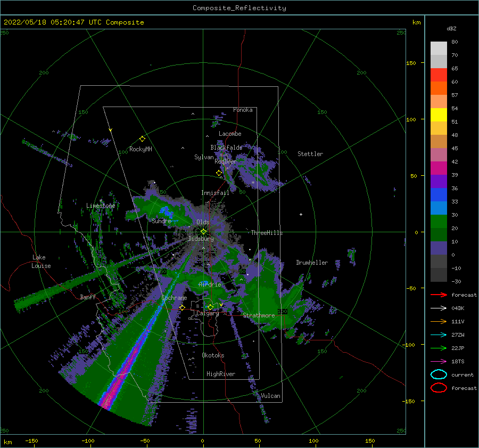Click the green 22JP arrow in legend
479x448 pixels.
[x=439, y=348]
